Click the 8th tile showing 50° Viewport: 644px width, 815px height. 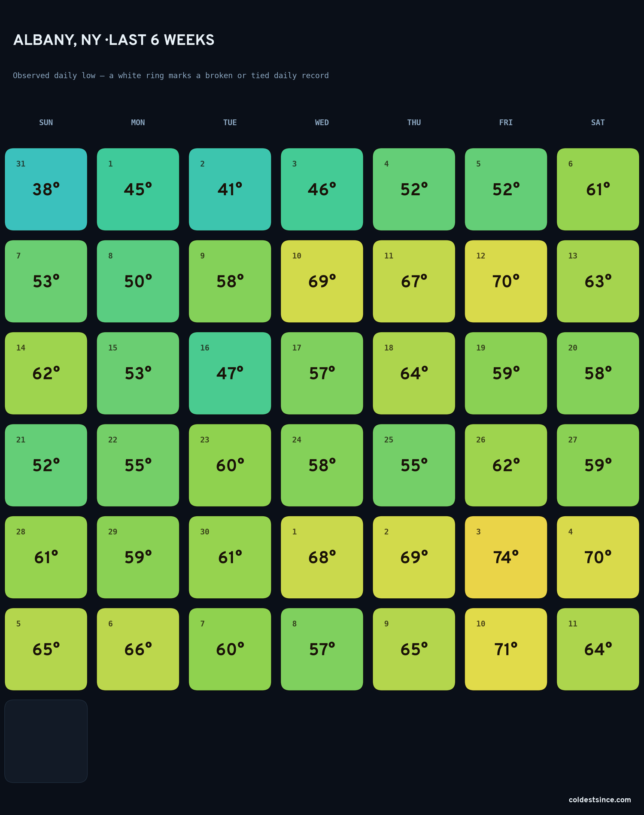click(138, 281)
